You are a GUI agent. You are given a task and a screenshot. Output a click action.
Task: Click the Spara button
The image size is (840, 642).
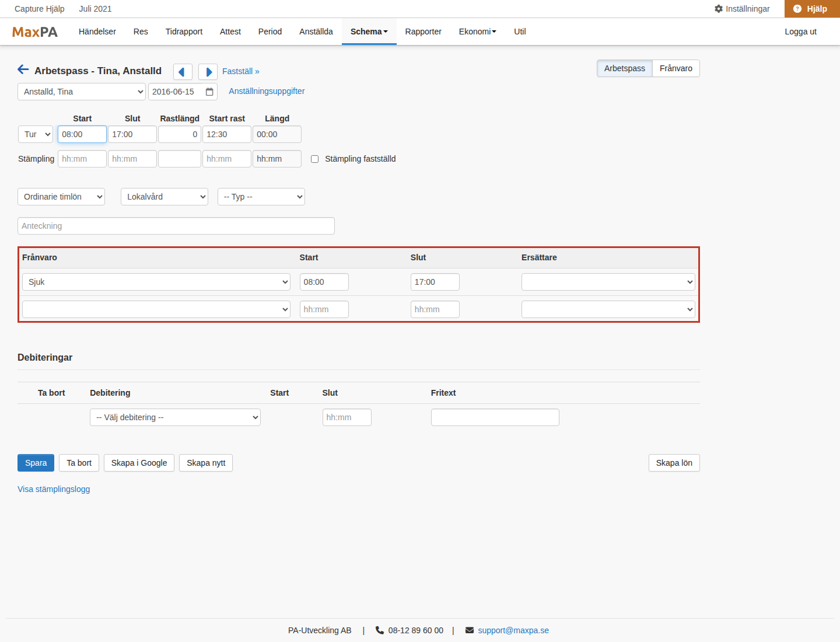coord(36,463)
